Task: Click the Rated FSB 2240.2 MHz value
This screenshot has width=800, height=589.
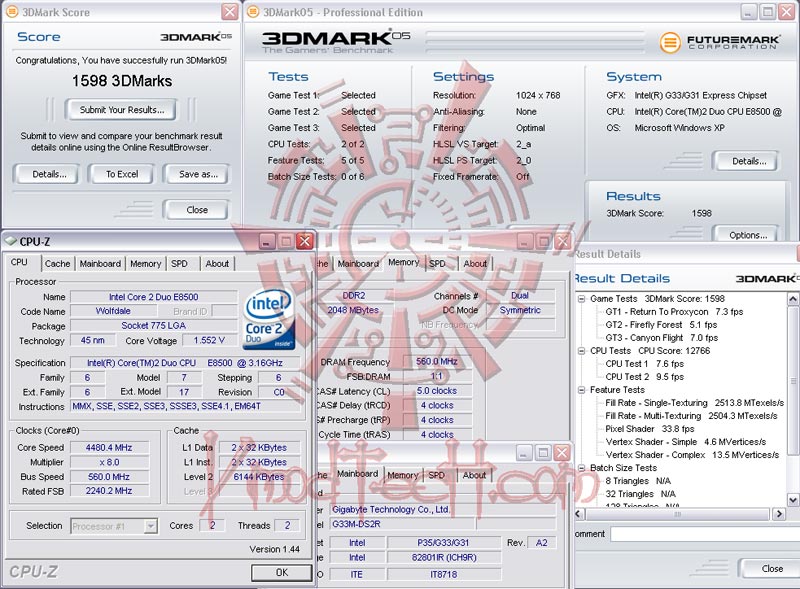Action: tap(109, 491)
